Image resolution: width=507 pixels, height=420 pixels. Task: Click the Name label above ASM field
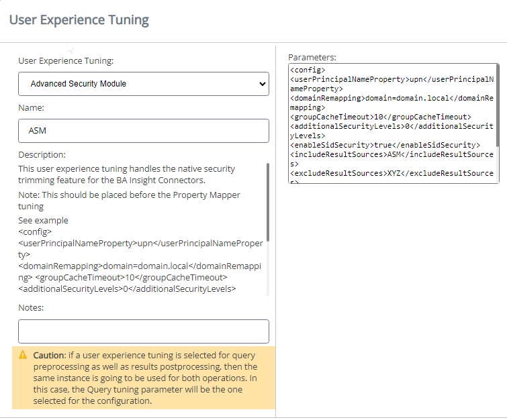[31, 107]
